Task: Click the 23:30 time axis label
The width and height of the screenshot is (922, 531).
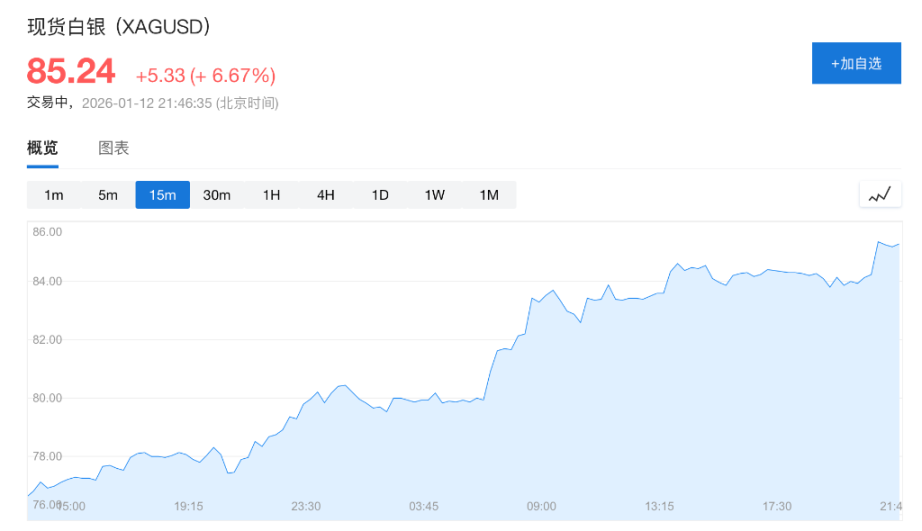Action: (306, 506)
